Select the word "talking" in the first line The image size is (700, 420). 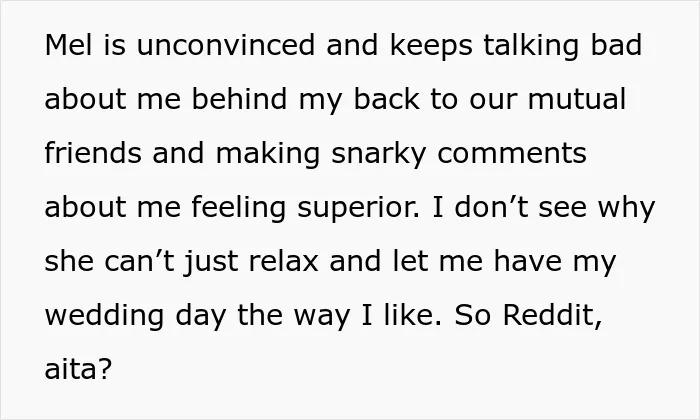click(531, 46)
